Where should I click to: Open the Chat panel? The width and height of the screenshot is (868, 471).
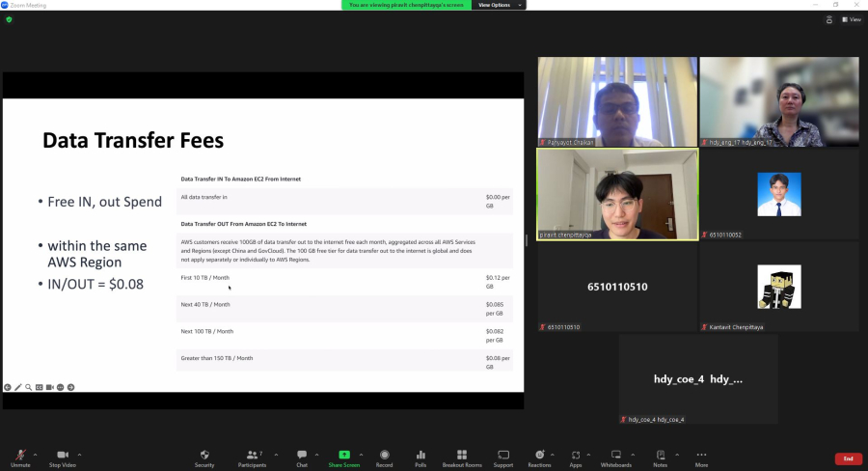tap(302, 457)
